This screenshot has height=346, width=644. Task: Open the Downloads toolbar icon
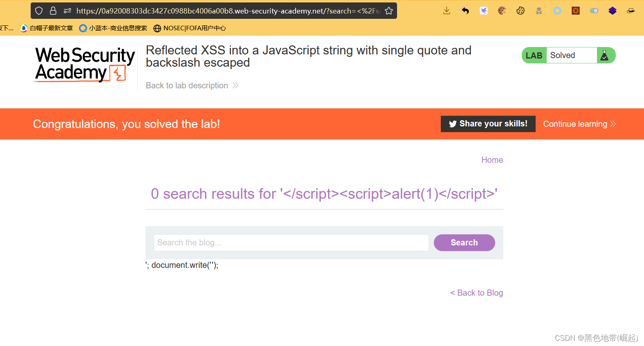click(446, 11)
